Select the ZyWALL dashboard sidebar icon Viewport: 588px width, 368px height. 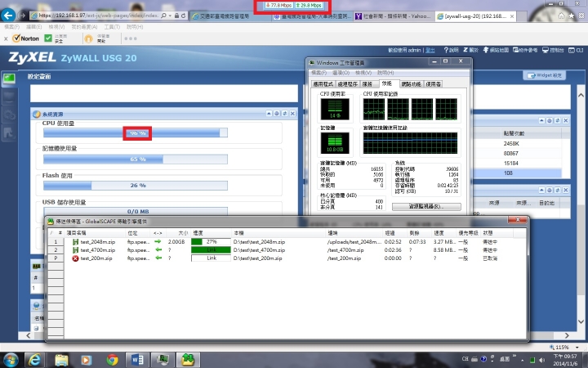pyautogui.click(x=9, y=79)
